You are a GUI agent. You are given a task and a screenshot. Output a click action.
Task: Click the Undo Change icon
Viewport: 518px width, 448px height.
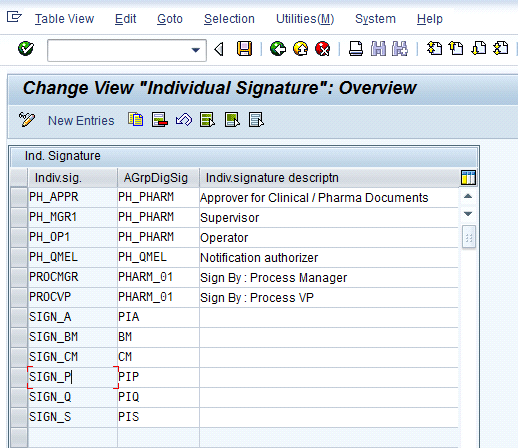[x=184, y=120]
